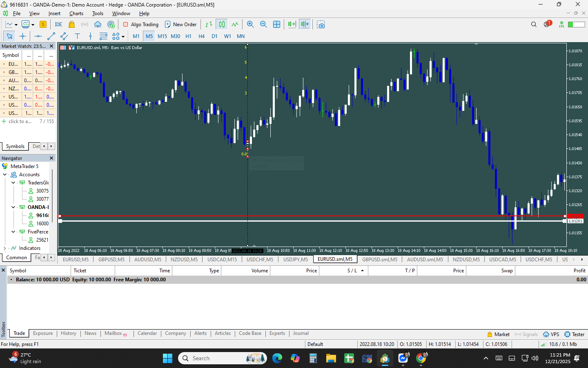Switch to the GBPUSD.sml,M5 chart tab
The width and height of the screenshot is (588, 368).
point(380,259)
